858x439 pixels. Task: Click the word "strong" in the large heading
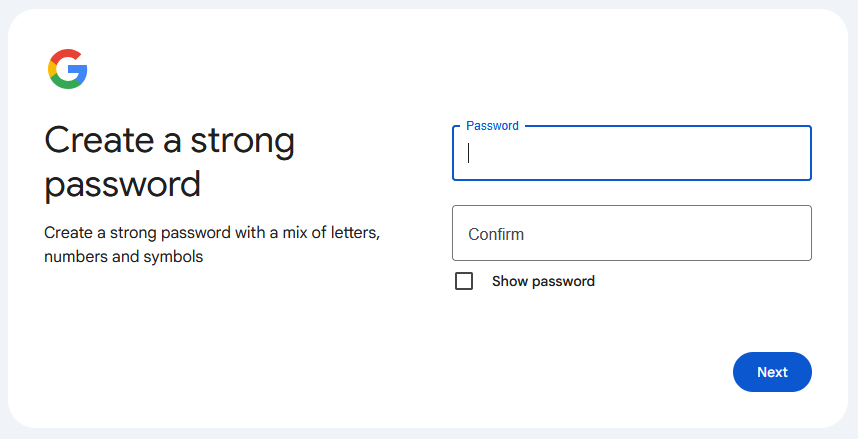[242, 142]
